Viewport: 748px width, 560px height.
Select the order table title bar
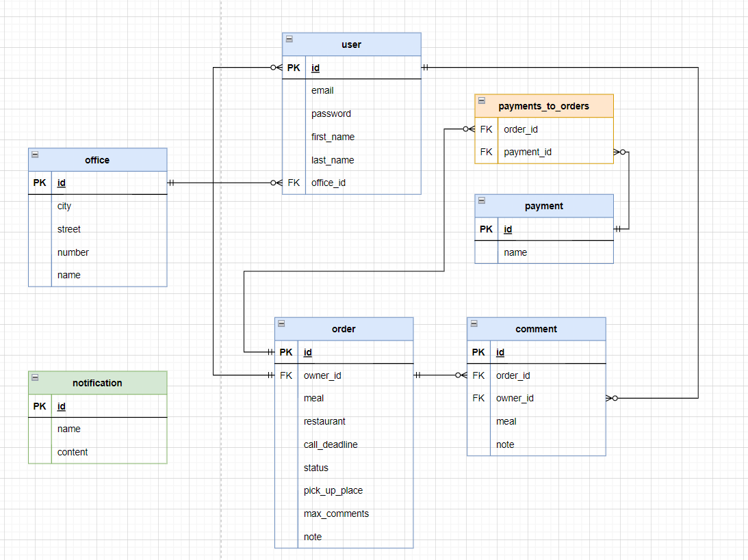(x=344, y=328)
